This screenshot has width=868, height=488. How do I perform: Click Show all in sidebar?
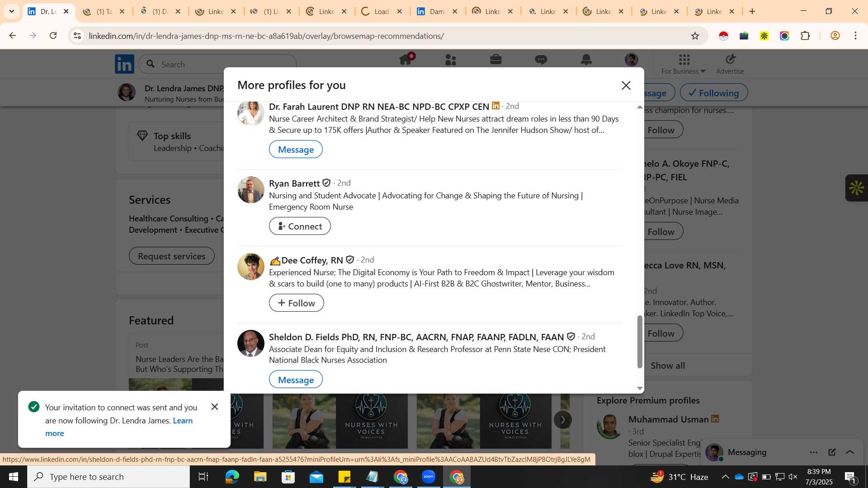pyautogui.click(x=668, y=365)
